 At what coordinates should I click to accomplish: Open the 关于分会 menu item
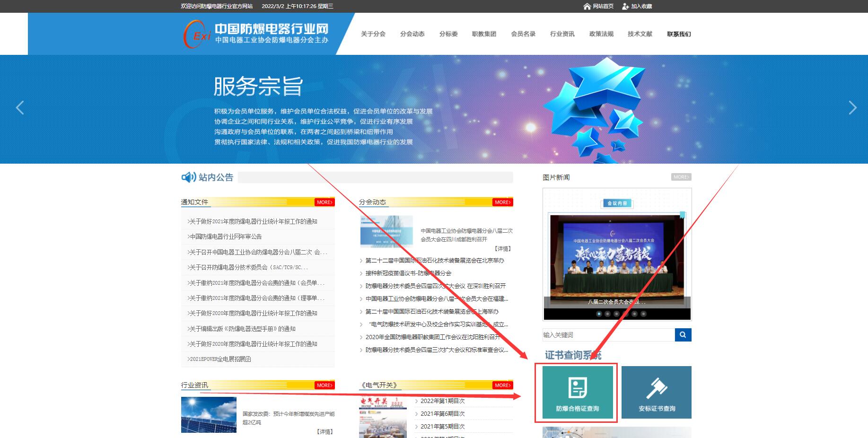[373, 34]
